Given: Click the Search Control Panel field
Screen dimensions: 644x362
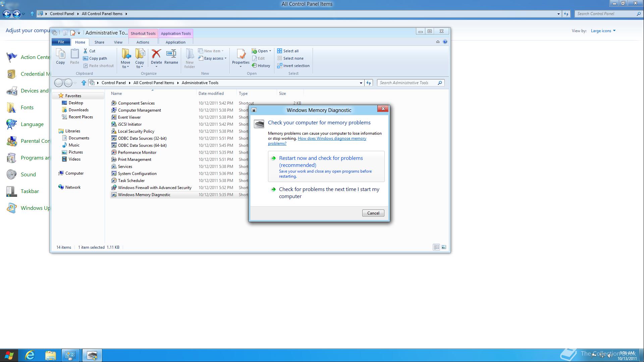Looking at the screenshot, I should [x=609, y=14].
